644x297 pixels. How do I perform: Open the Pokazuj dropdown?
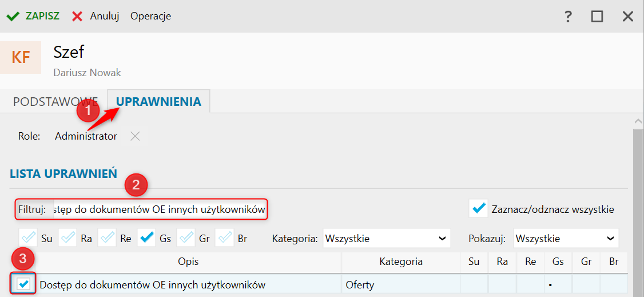point(566,238)
